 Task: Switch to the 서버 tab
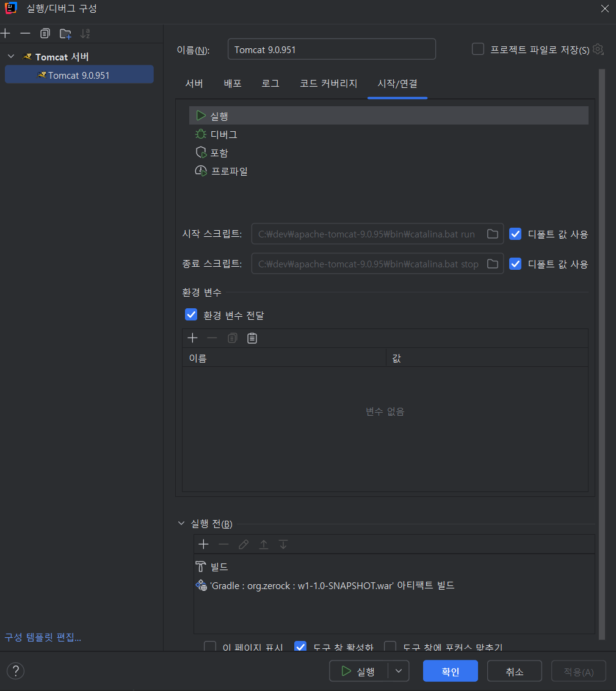pyautogui.click(x=194, y=83)
